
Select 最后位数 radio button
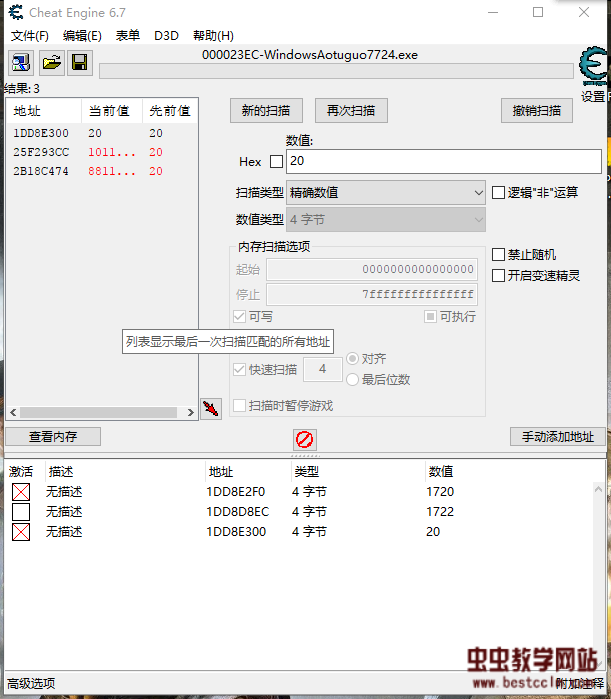click(353, 379)
